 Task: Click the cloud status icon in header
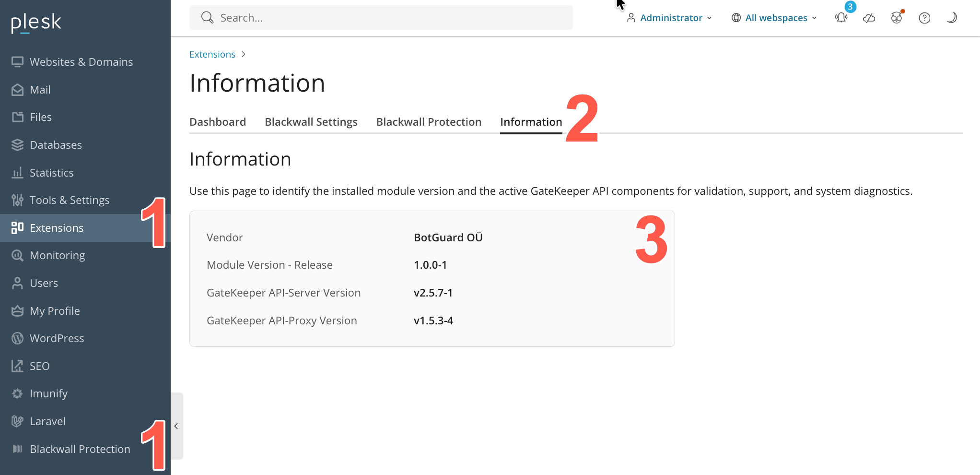click(x=869, y=18)
